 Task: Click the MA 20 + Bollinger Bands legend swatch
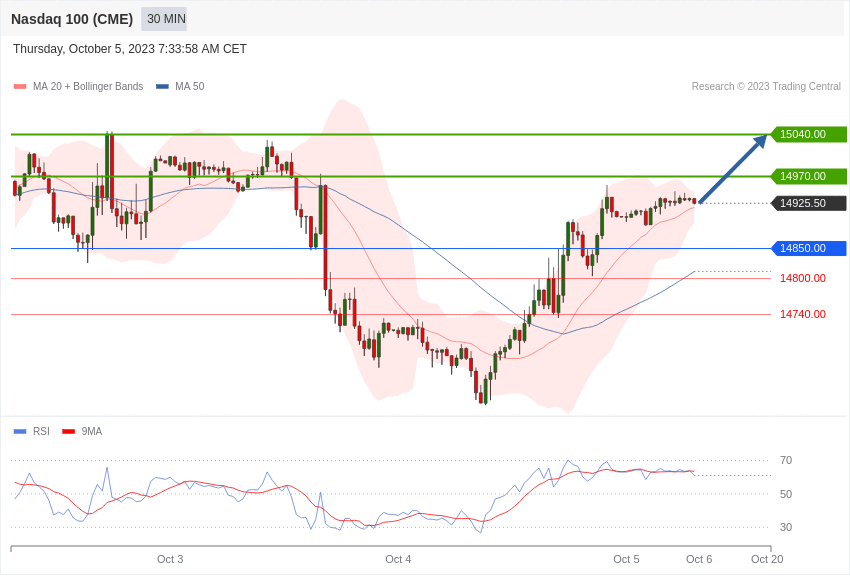pyautogui.click(x=20, y=87)
